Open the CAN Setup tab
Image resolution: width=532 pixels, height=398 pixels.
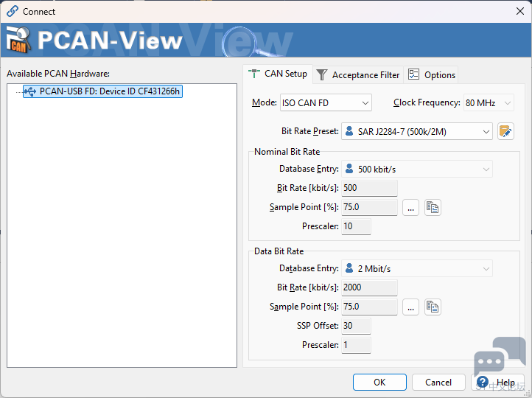pyautogui.click(x=278, y=74)
